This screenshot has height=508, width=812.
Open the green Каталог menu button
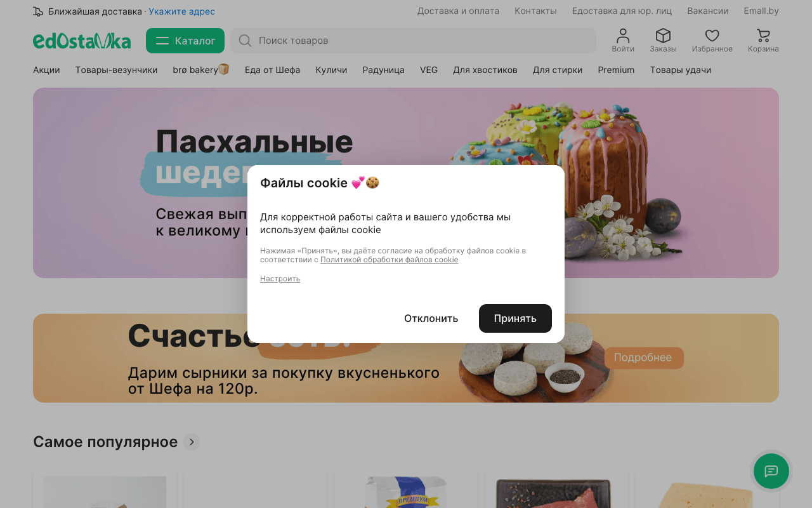pyautogui.click(x=185, y=40)
